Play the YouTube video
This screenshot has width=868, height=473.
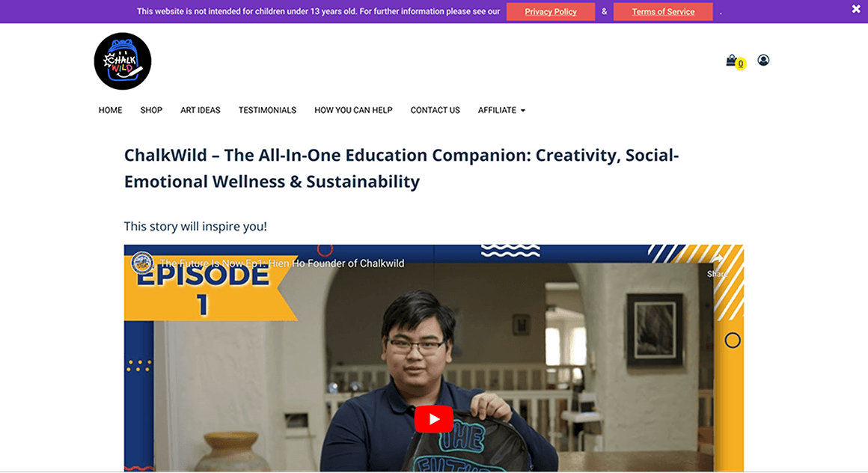tap(434, 419)
